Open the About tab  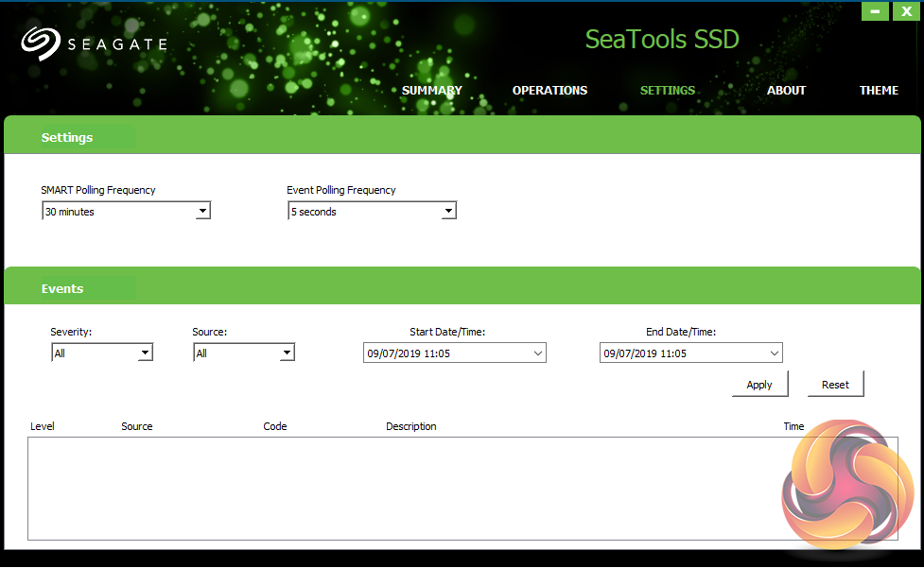pyautogui.click(x=786, y=91)
